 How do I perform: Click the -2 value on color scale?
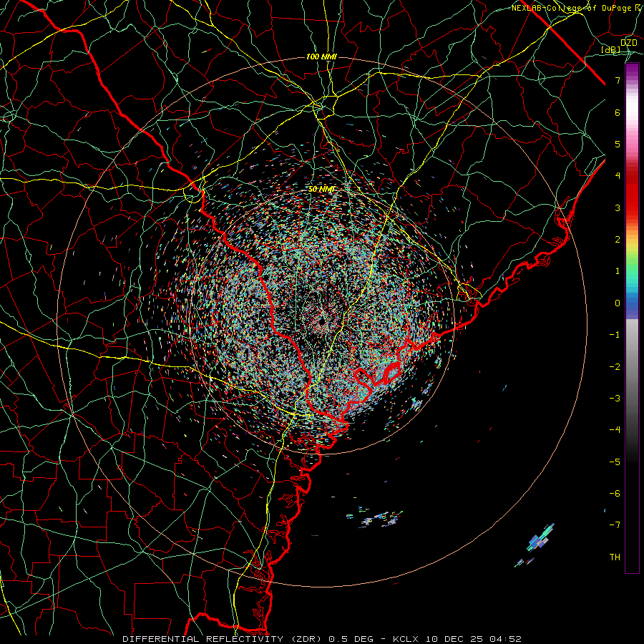tap(615, 367)
